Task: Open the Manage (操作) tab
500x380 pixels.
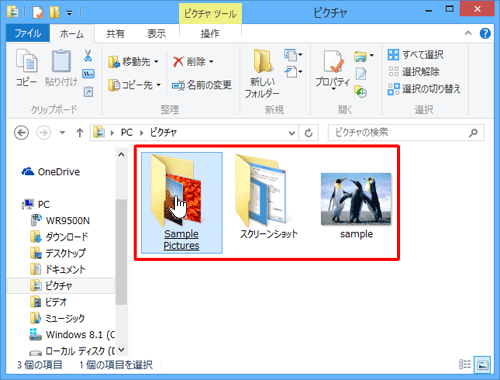Action: click(210, 34)
